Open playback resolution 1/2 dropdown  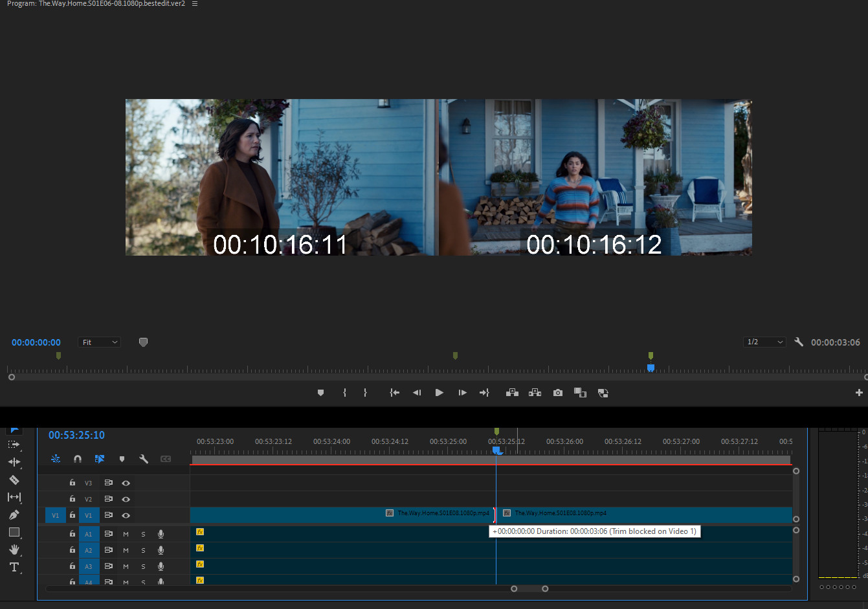tap(764, 342)
